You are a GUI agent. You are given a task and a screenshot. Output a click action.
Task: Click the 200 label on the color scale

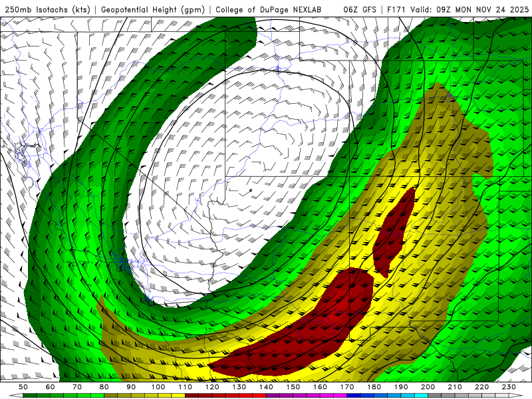(428, 387)
